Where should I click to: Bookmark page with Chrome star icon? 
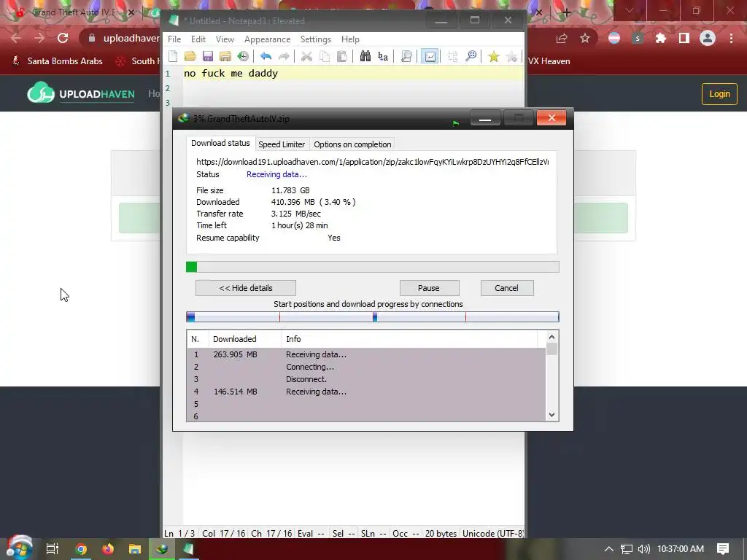585,38
